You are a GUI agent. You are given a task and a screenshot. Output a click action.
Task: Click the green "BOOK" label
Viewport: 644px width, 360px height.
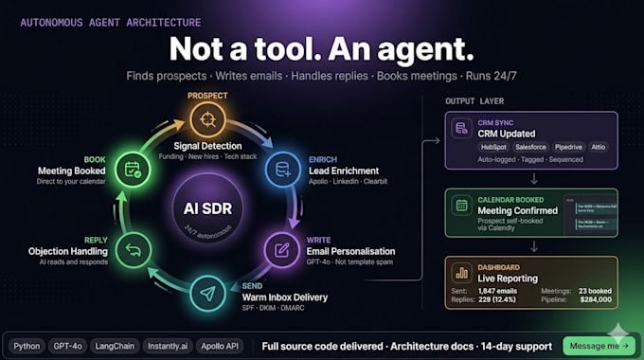[95, 159]
